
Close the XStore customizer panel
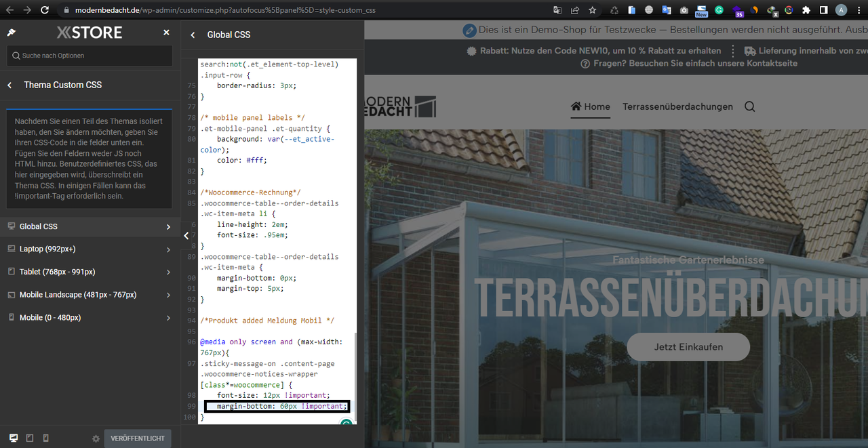[x=167, y=33]
